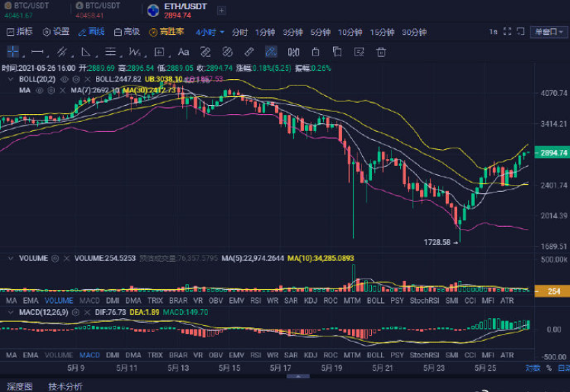This screenshot has width=570, height=392.
Task: Switch to the 分时 time-share view
Action: click(239, 32)
